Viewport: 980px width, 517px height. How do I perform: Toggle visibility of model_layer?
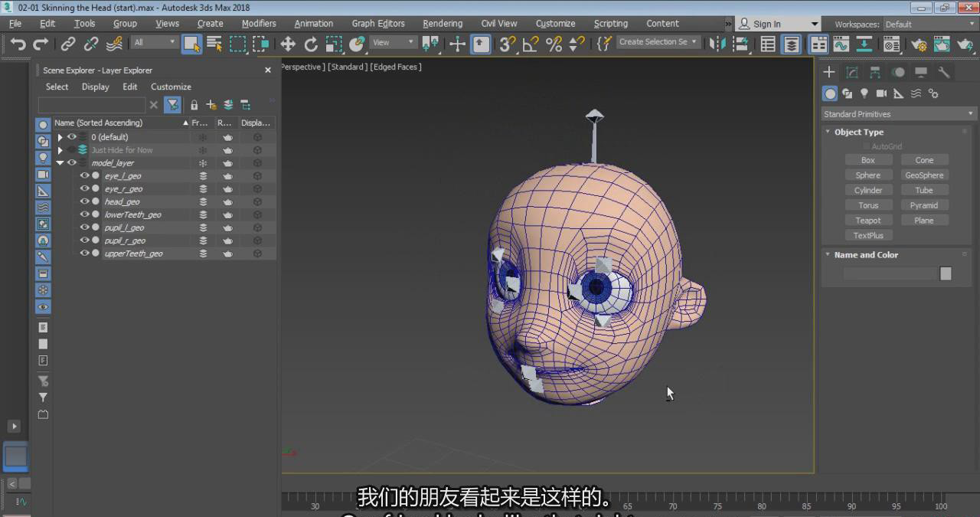(x=72, y=162)
